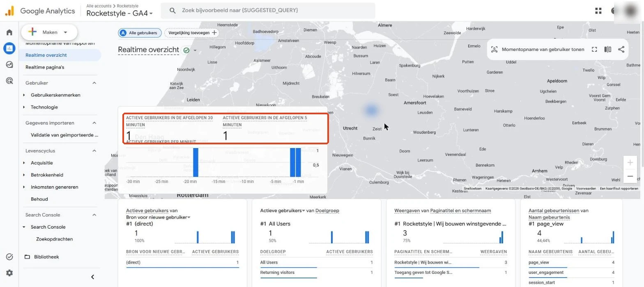Viewport: 644px width, 287px height.
Task: Click the green report status check icon
Action: [x=186, y=50]
